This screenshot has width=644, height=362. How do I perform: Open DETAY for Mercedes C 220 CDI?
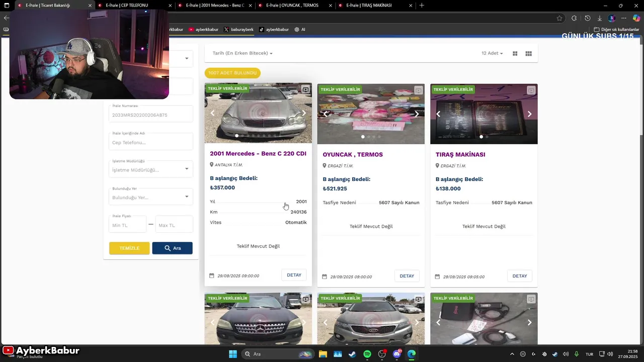tap(294, 275)
